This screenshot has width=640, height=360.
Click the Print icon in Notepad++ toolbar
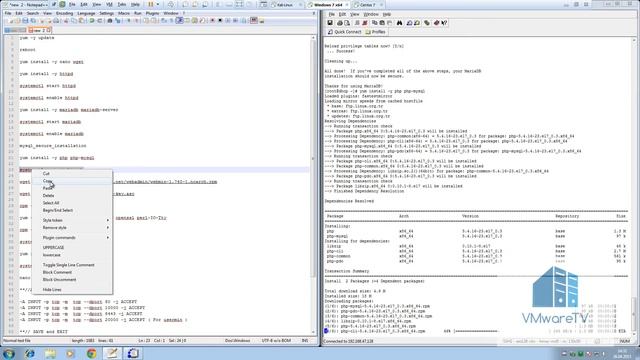(56, 21)
